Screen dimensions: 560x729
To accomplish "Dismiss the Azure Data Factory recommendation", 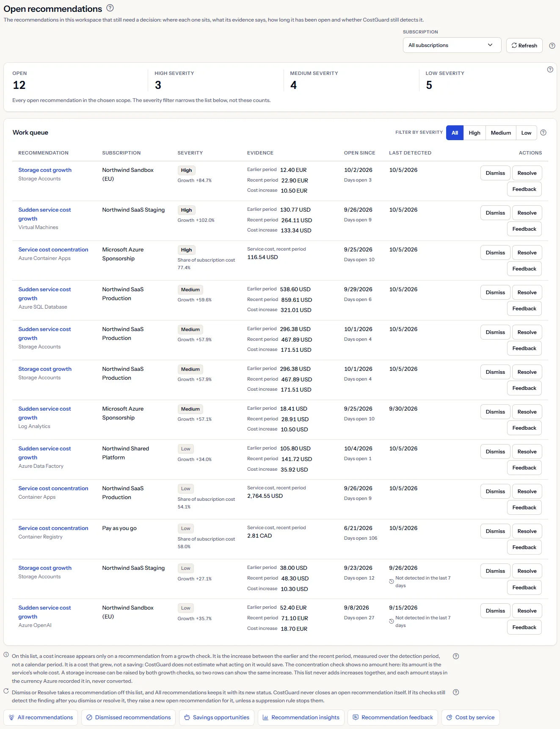I will (495, 452).
